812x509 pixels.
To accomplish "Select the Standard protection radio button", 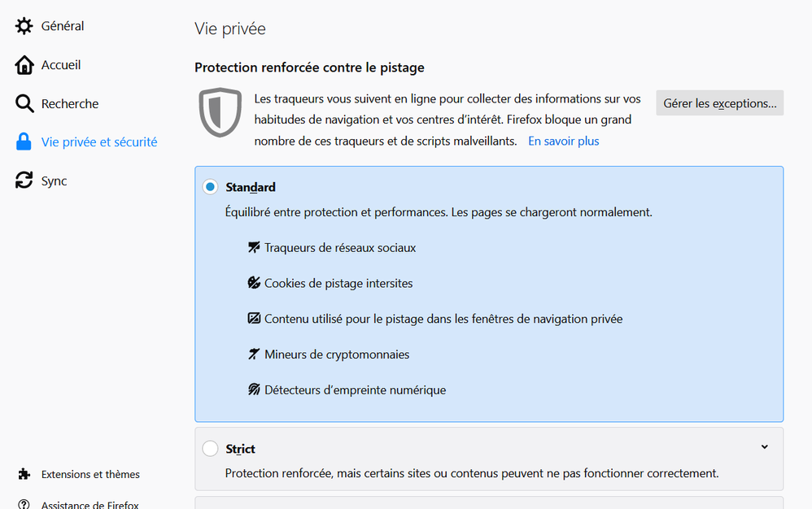I will (210, 187).
